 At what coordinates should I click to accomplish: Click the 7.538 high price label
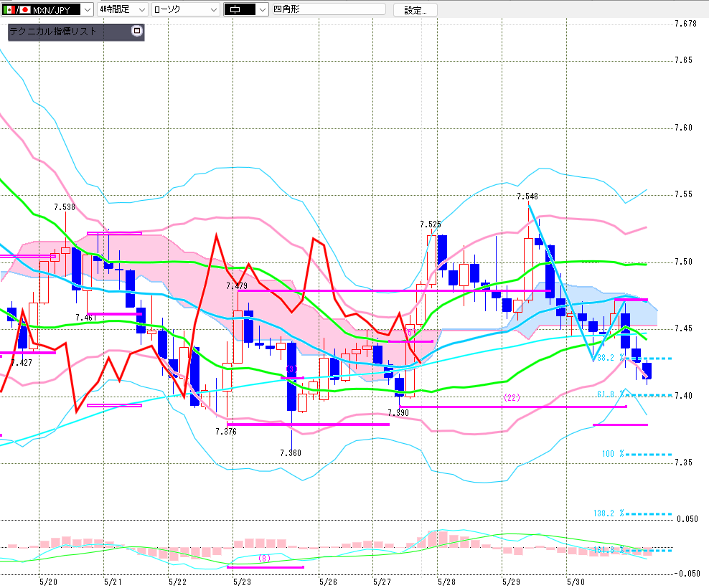[65, 207]
